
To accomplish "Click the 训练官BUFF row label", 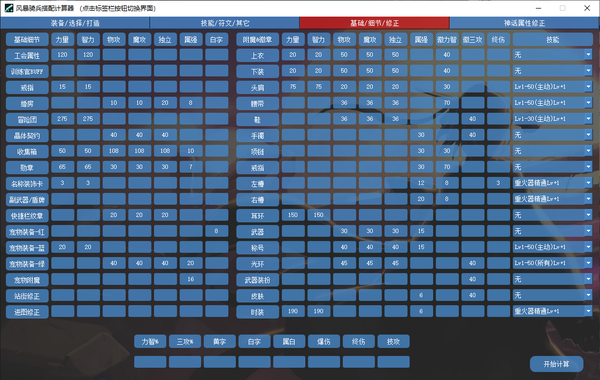I will pyautogui.click(x=27, y=72).
